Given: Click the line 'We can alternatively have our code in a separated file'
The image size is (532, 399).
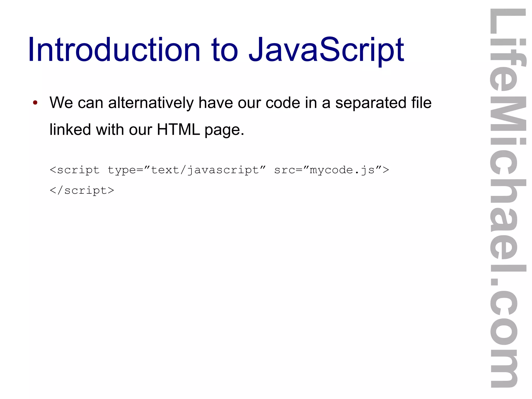Looking at the screenshot, I should (241, 103).
